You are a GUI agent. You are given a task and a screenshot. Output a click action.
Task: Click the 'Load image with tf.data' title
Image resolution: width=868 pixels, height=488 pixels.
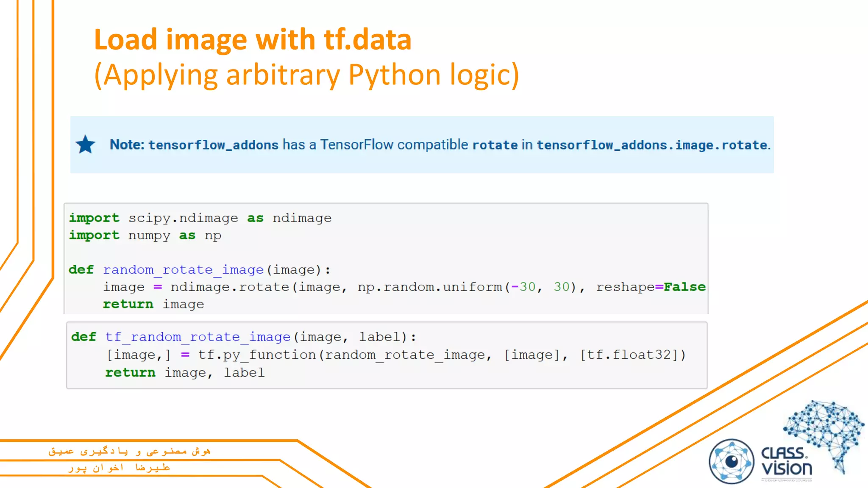coord(253,40)
